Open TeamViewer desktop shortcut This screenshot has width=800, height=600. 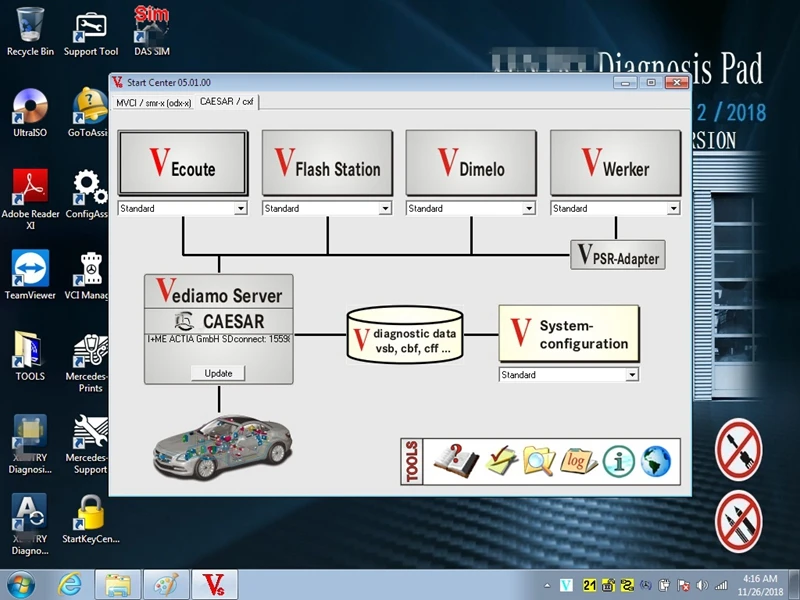pos(30,274)
